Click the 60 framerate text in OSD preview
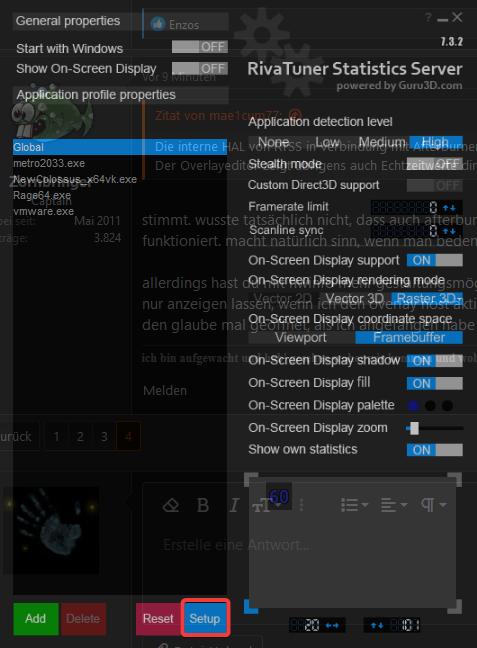The image size is (477, 648). tap(279, 496)
